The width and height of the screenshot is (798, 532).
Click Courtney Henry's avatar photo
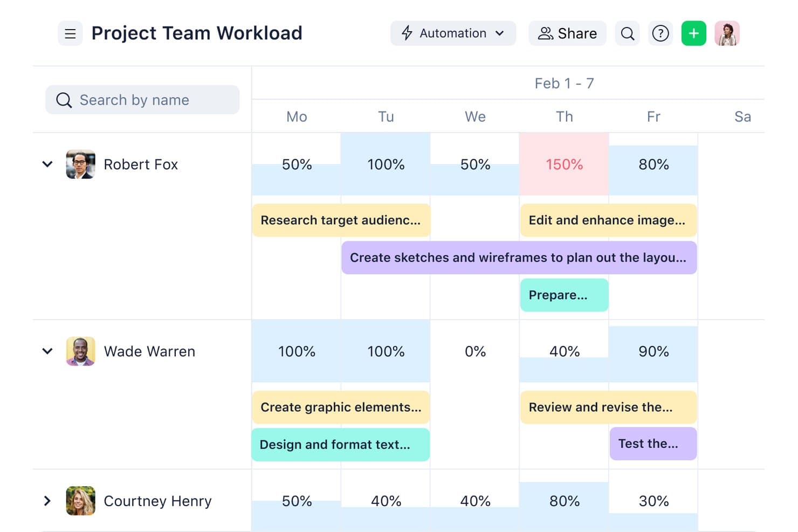80,501
